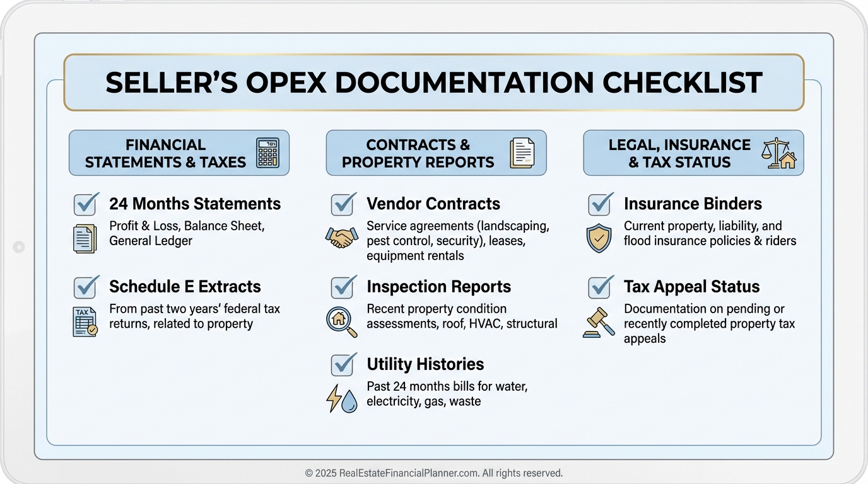Screen dimensions: 868x484
Task: Select the Legal, Insurance & Tax Status header
Action: pos(679,153)
